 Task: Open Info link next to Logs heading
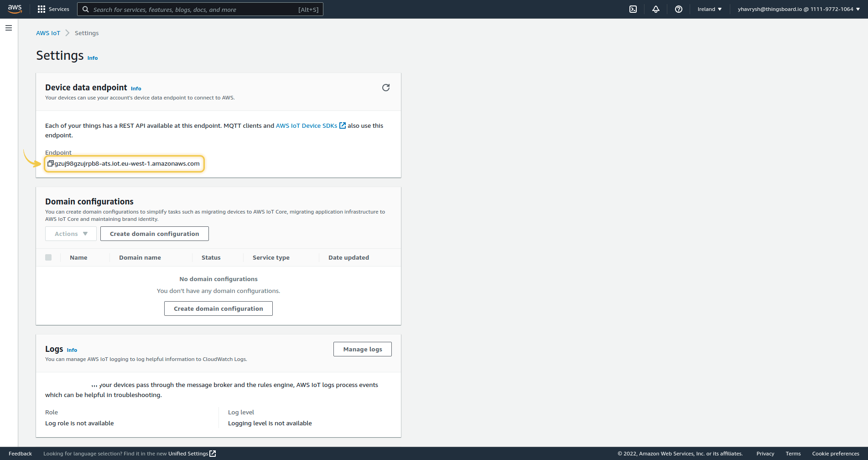[x=72, y=350]
